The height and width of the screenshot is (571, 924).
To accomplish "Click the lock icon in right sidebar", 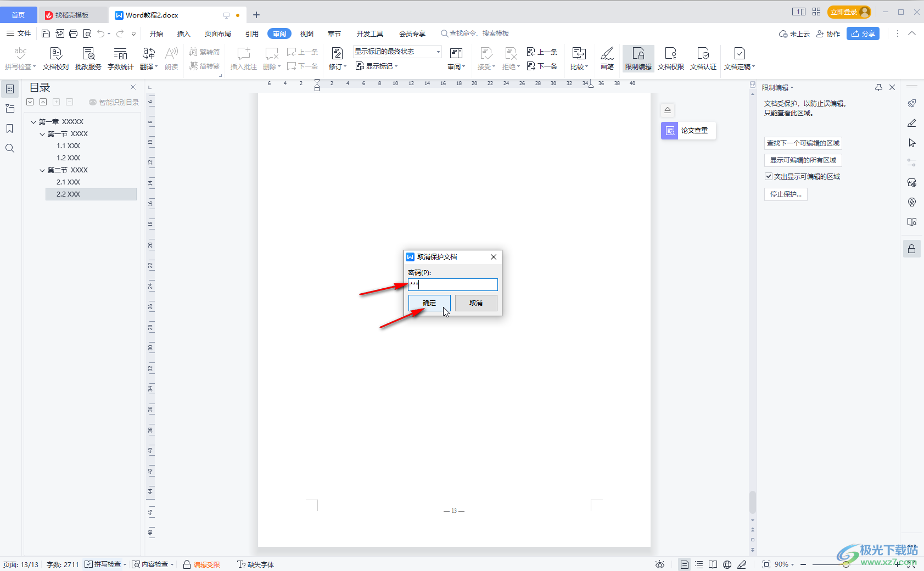I will pos(912,249).
